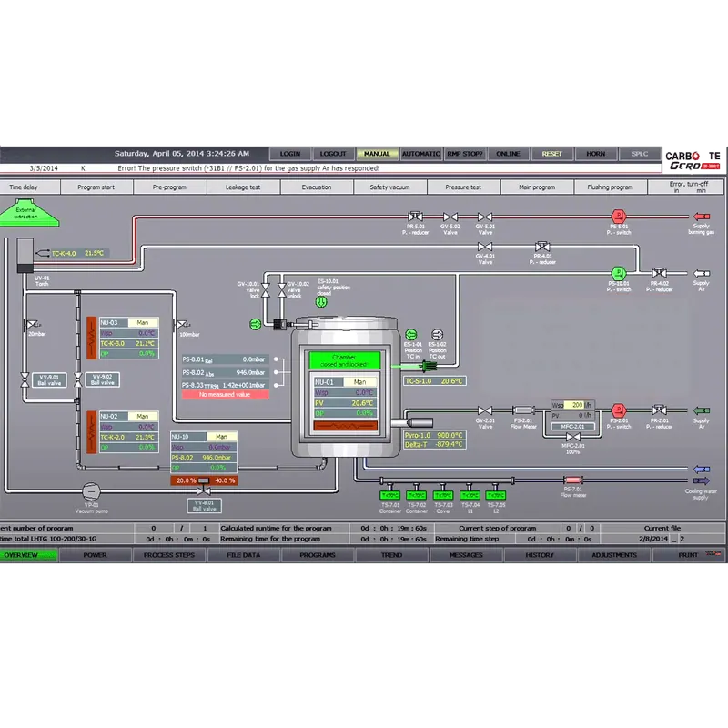Select the GV-4.01 valve symbol

pyautogui.click(x=485, y=247)
